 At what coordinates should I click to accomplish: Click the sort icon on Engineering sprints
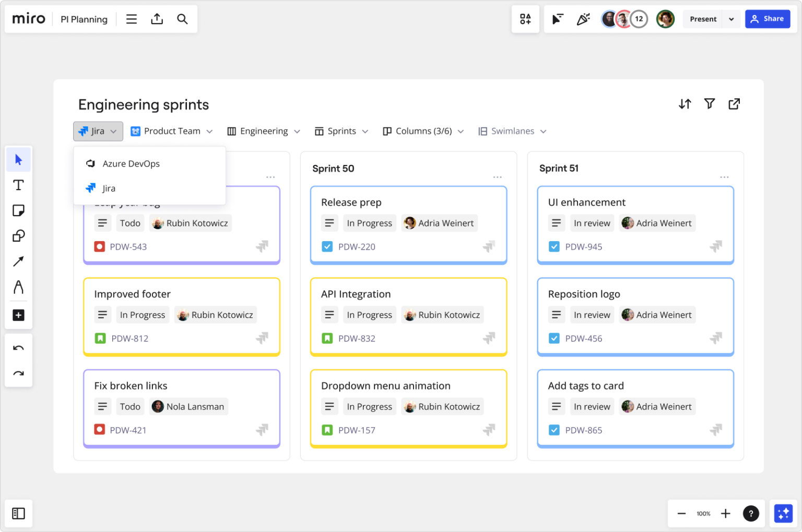(x=685, y=104)
